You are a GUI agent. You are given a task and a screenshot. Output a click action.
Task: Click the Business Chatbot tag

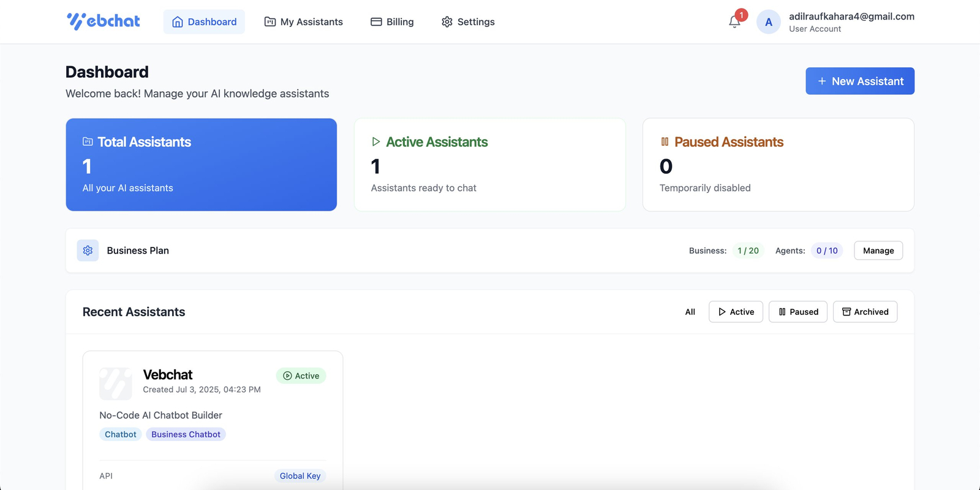[186, 434]
